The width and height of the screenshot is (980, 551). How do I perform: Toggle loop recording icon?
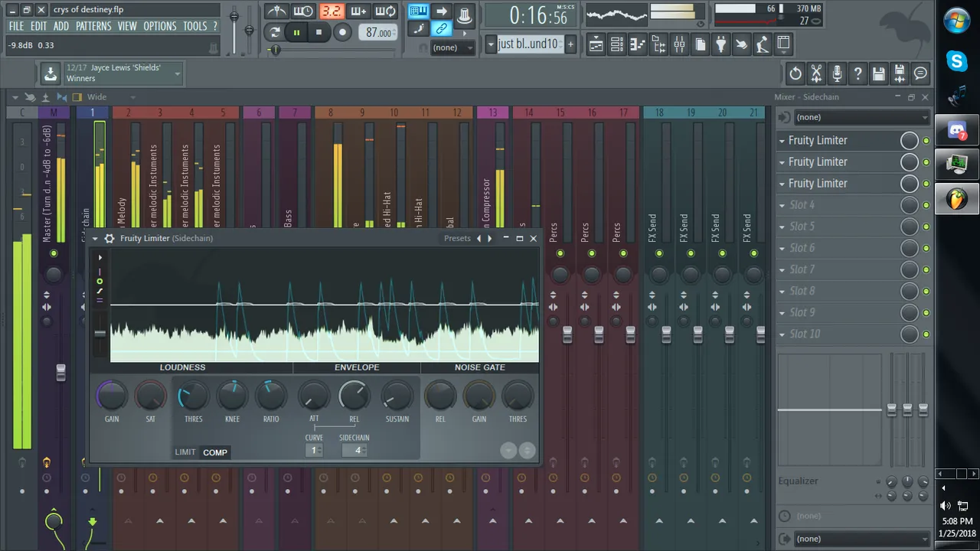(386, 11)
